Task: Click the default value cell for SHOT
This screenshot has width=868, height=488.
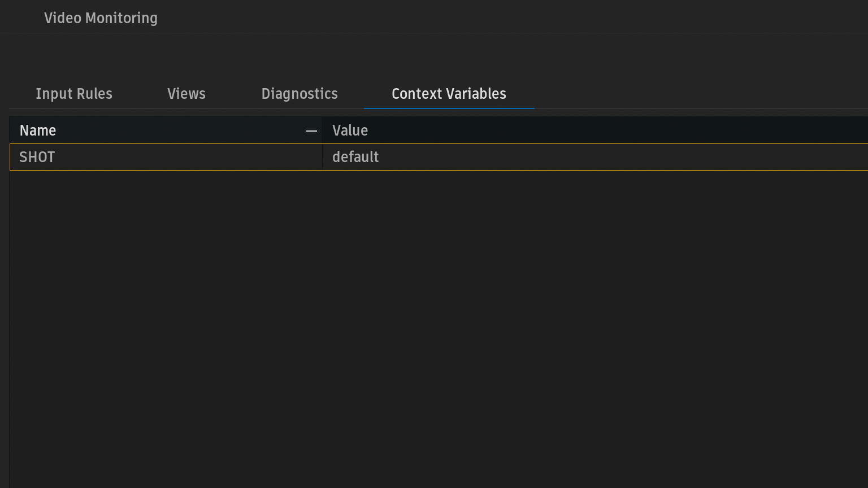Action: 355,157
